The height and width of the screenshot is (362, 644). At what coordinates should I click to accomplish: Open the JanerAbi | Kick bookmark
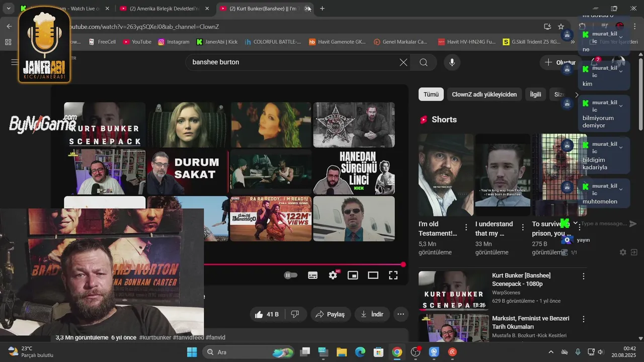[x=217, y=42]
